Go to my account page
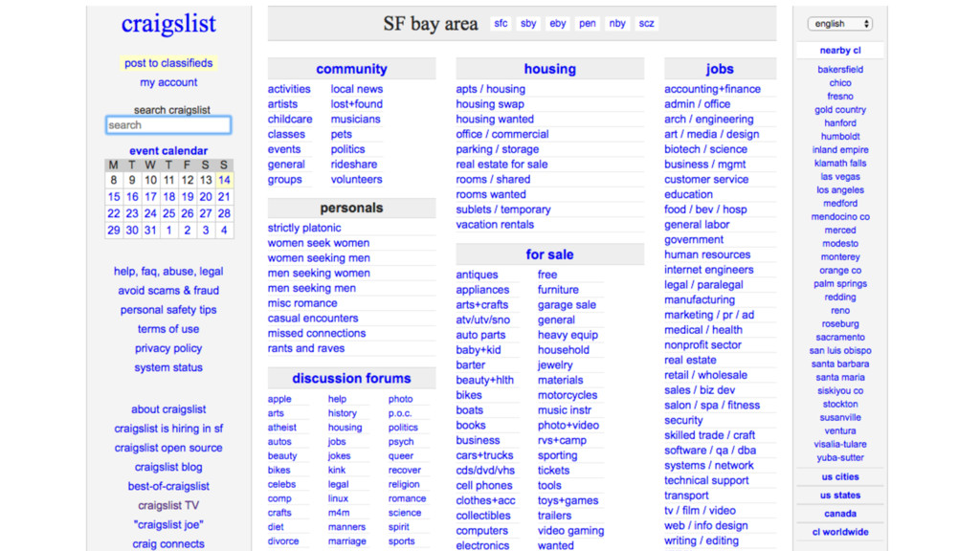This screenshot has width=980, height=551. [x=168, y=82]
